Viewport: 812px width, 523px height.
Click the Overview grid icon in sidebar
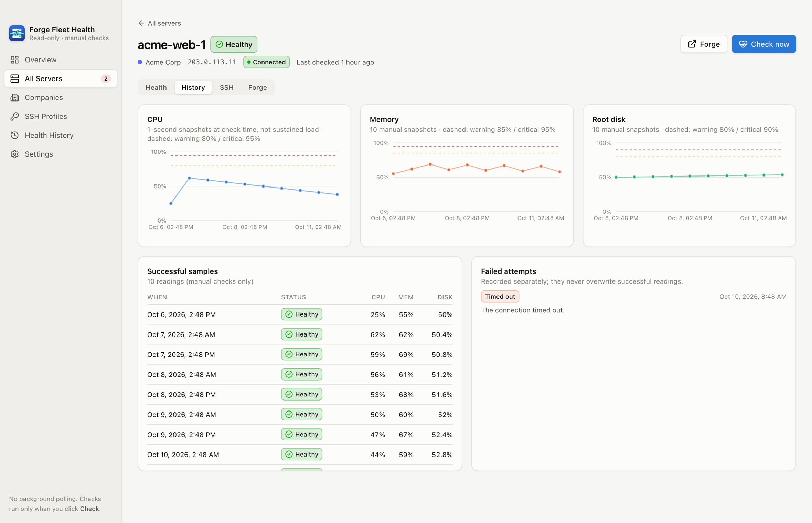[x=14, y=60]
